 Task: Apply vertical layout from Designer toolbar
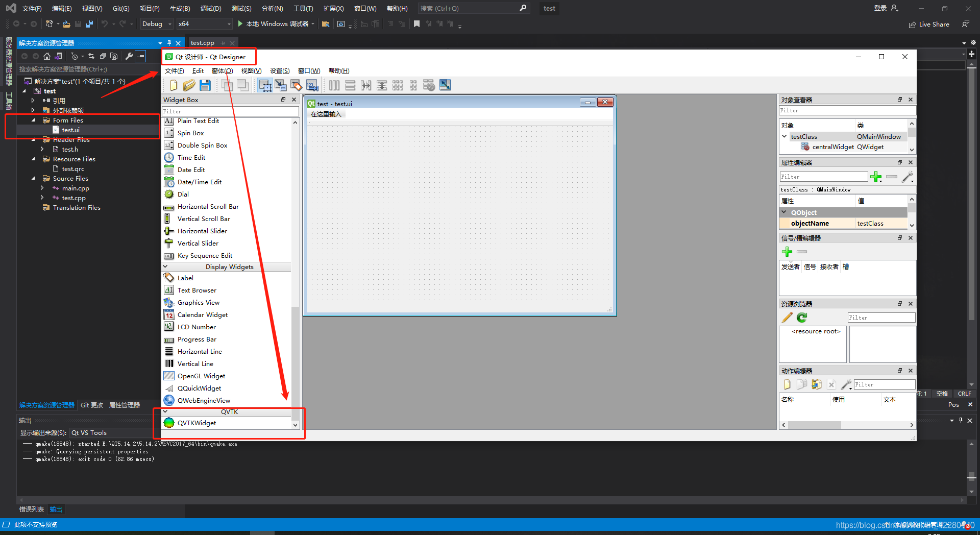pyautogui.click(x=350, y=85)
